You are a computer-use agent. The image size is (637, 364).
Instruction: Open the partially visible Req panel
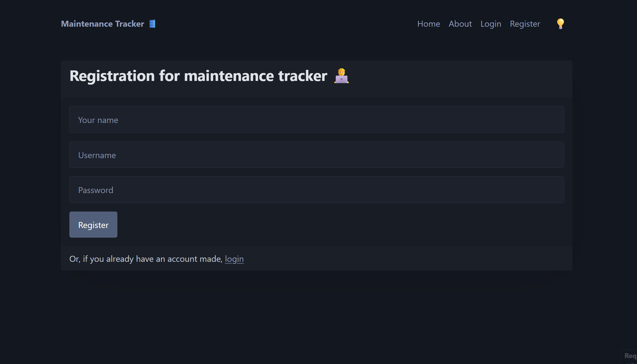pyautogui.click(x=630, y=356)
